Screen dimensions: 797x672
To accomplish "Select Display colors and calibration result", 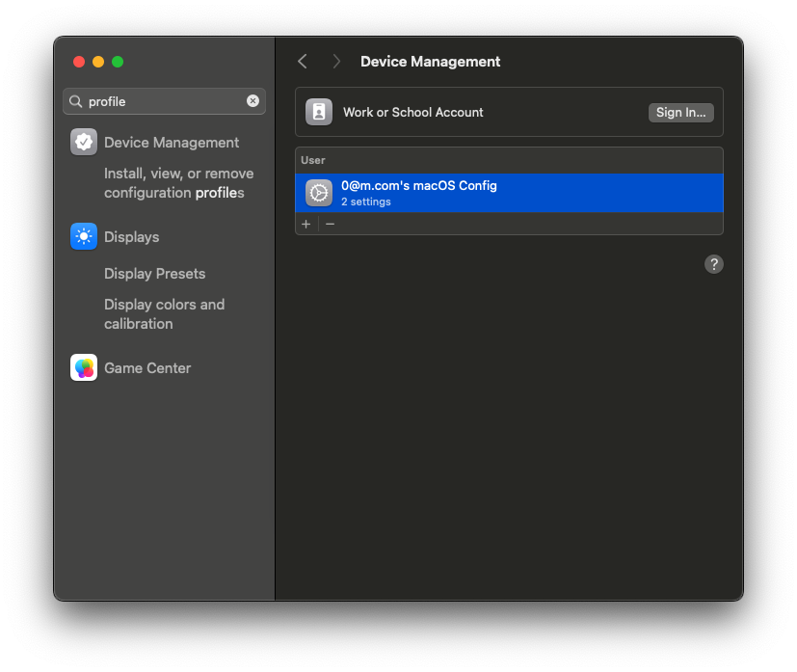I will pyautogui.click(x=164, y=314).
